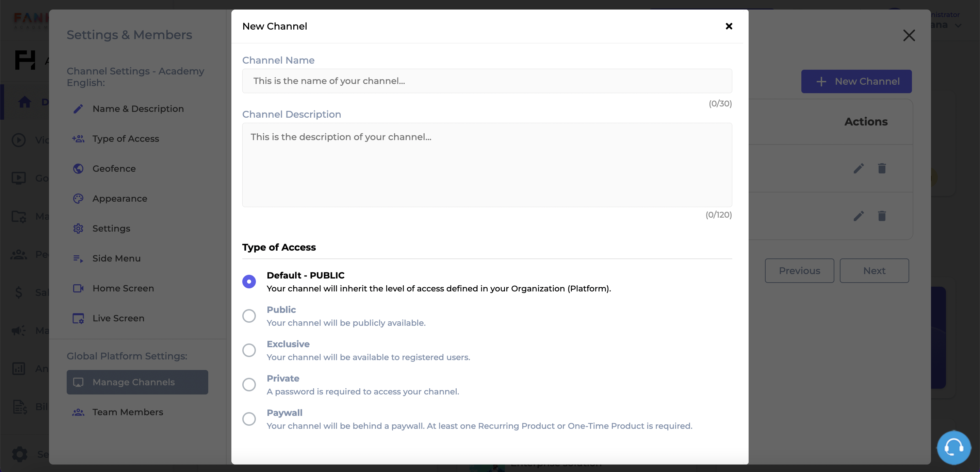Edit the first channel row with pencil icon
Screen dimensions: 980x472
pyautogui.click(x=859, y=168)
